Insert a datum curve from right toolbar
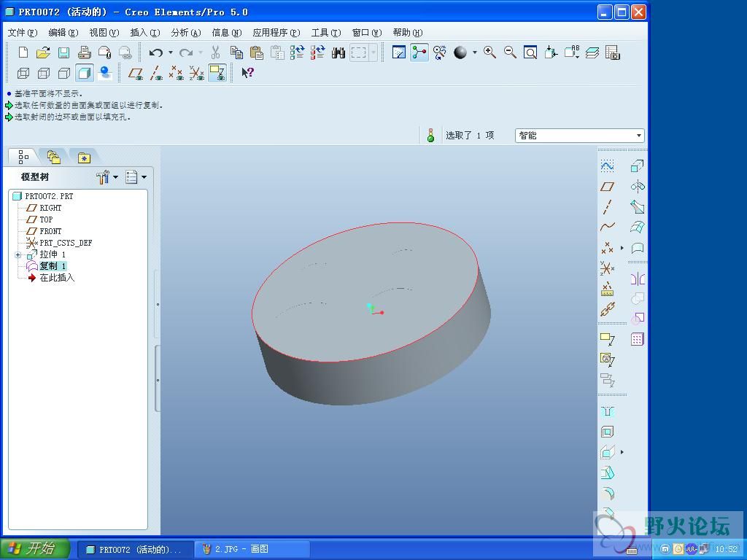The height and width of the screenshot is (560, 747). click(607, 227)
